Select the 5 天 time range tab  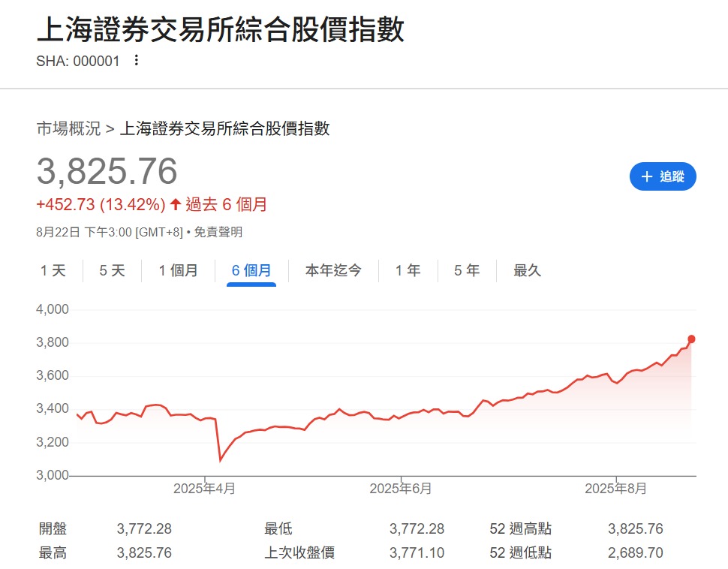coord(112,270)
